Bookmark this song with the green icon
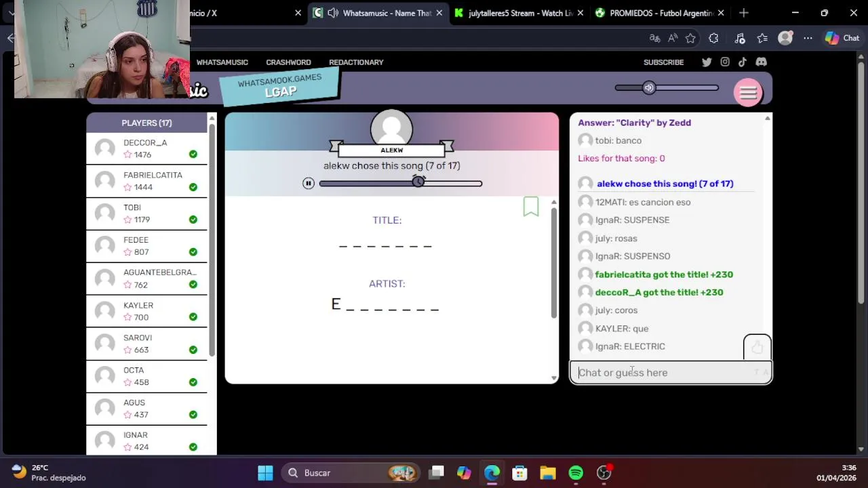The image size is (868, 488). coord(531,207)
